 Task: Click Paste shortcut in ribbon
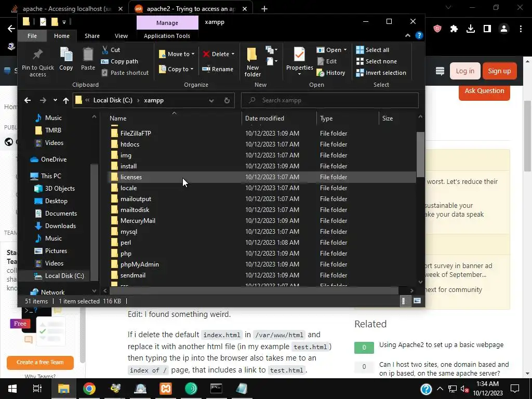point(125,73)
